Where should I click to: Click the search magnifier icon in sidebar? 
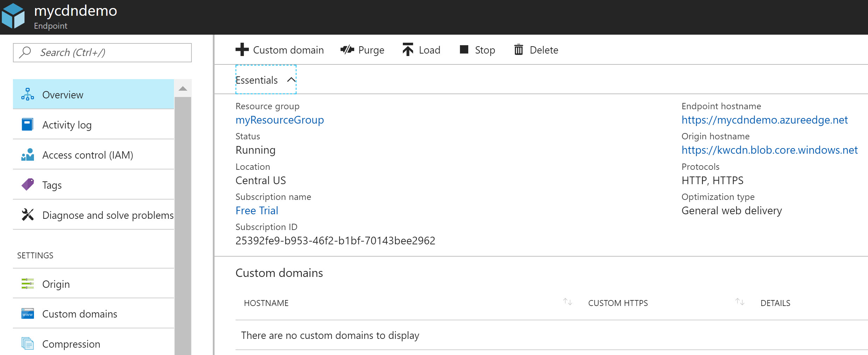pyautogui.click(x=26, y=52)
